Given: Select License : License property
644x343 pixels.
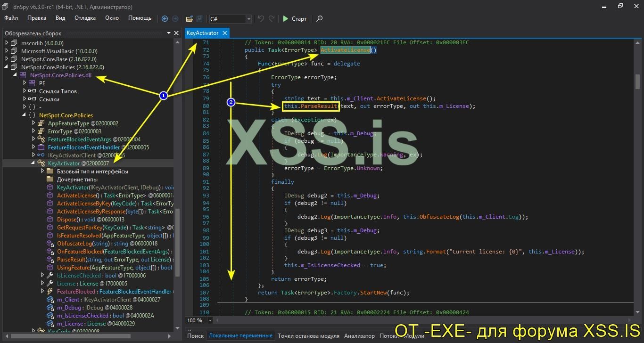Looking at the screenshot, I should [x=92, y=283].
